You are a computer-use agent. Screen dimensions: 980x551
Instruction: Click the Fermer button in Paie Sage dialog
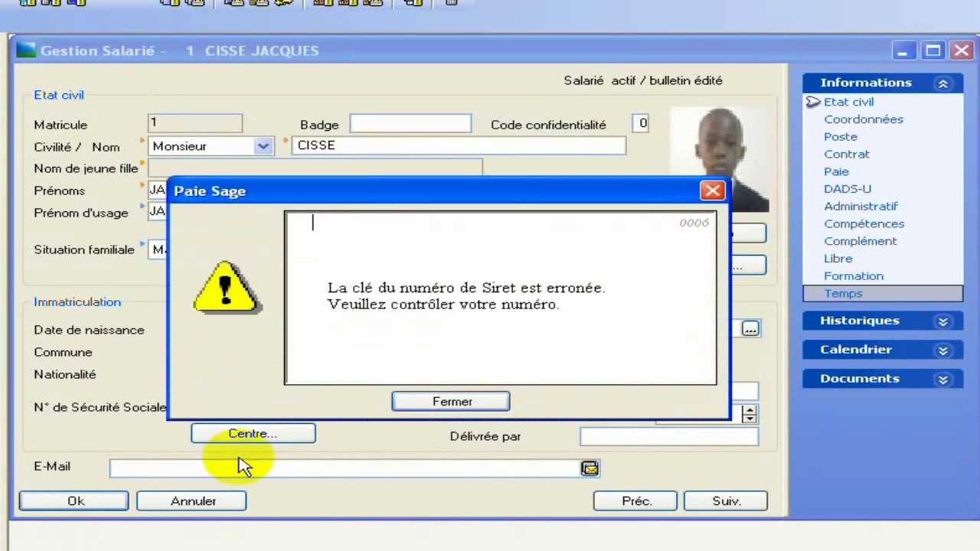click(451, 402)
